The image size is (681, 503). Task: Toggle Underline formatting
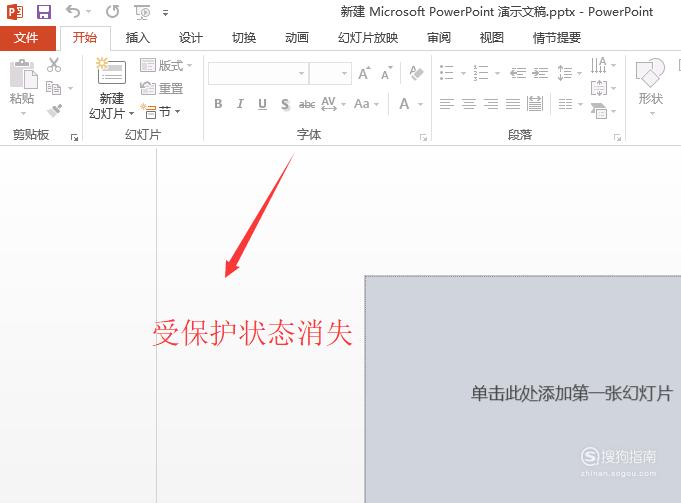point(262,104)
